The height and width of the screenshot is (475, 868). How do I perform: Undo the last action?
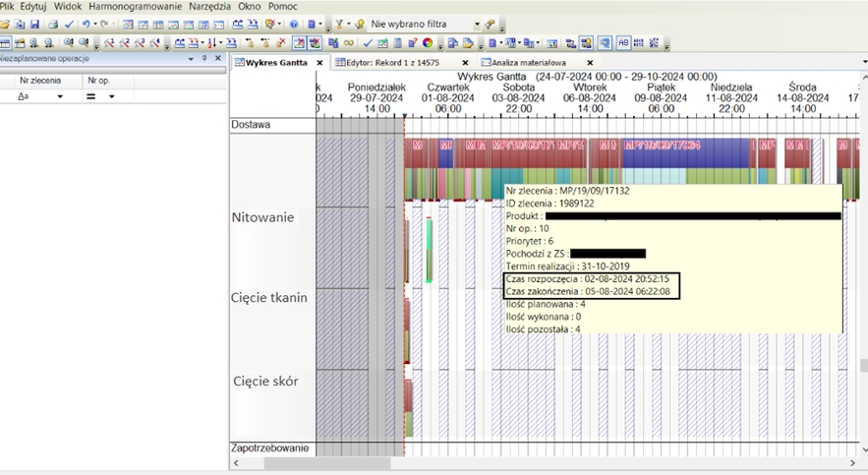[86, 25]
